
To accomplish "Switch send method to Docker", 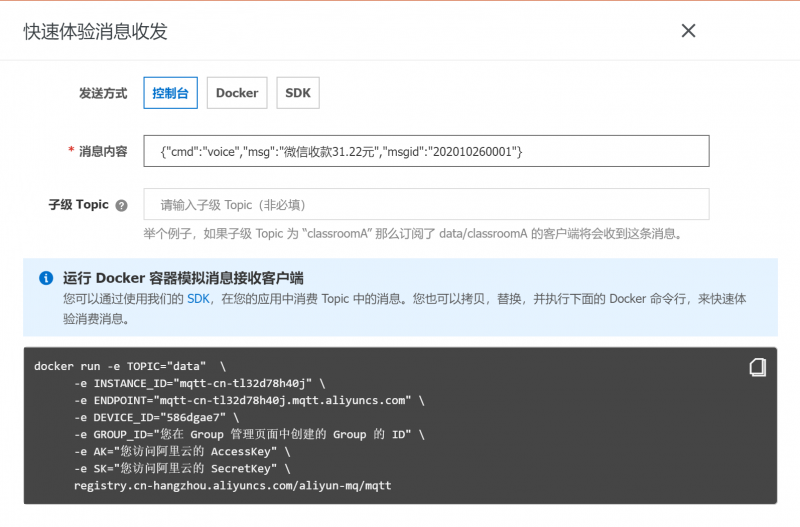I will [x=237, y=93].
